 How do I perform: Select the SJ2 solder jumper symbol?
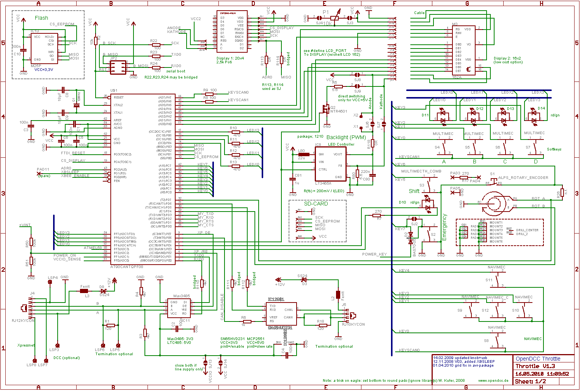pos(414,219)
